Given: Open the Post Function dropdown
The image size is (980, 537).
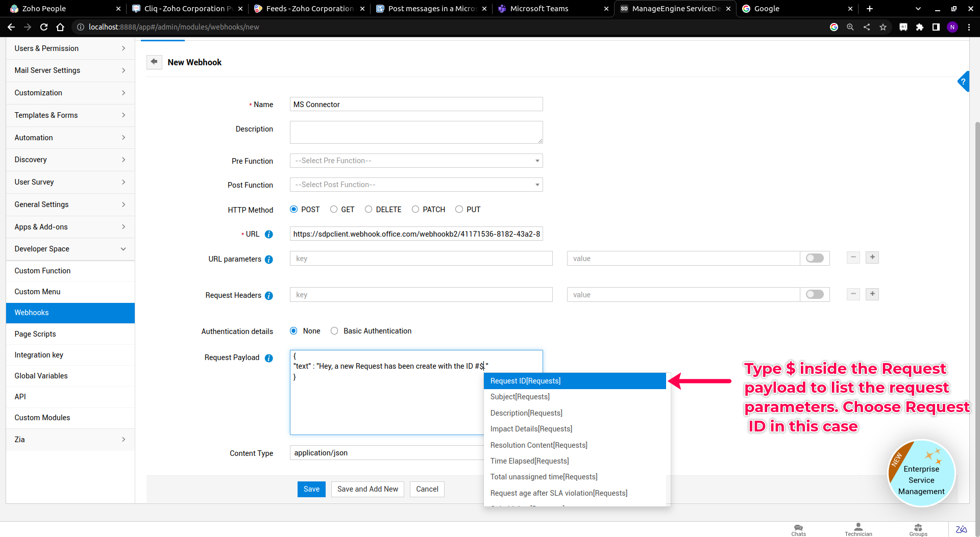Looking at the screenshot, I should click(x=416, y=185).
